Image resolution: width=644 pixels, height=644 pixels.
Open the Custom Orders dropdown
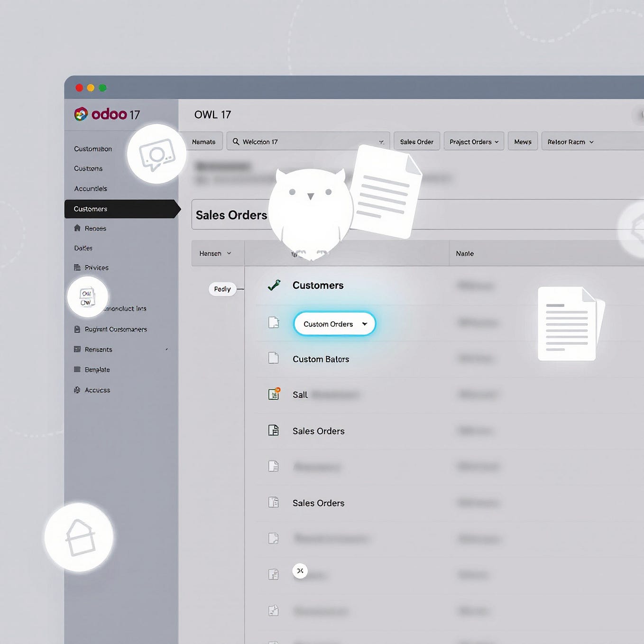[334, 324]
